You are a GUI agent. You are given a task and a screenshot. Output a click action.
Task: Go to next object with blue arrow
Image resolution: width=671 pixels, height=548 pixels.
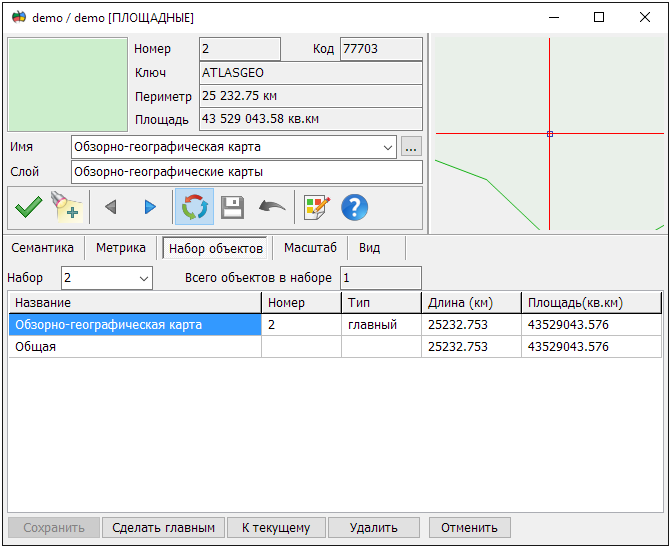coord(150,207)
